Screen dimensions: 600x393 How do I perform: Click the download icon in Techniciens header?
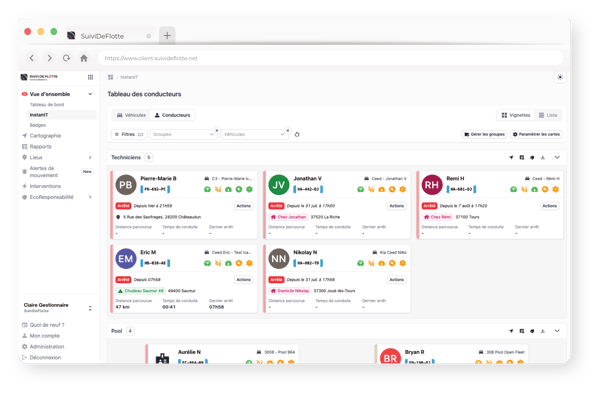(x=543, y=157)
